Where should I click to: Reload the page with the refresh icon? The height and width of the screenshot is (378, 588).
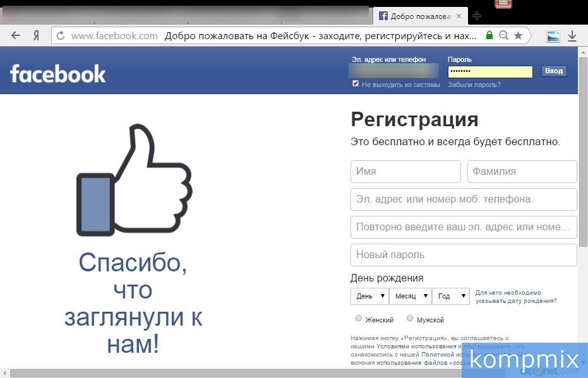61,35
